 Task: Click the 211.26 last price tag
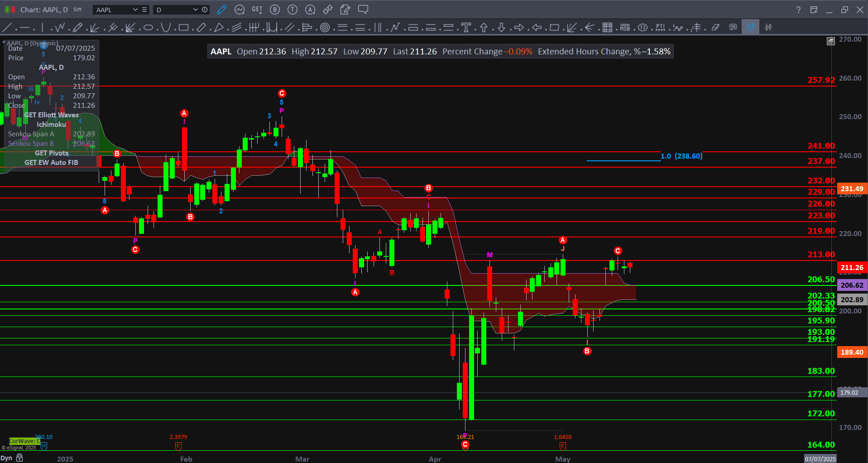(x=852, y=267)
